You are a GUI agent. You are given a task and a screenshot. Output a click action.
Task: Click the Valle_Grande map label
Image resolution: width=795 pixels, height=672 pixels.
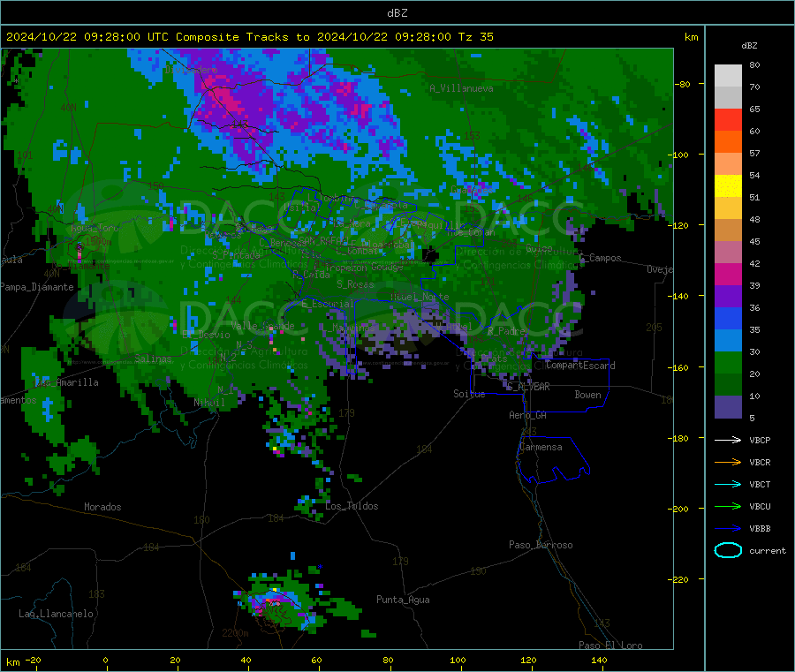click(262, 326)
